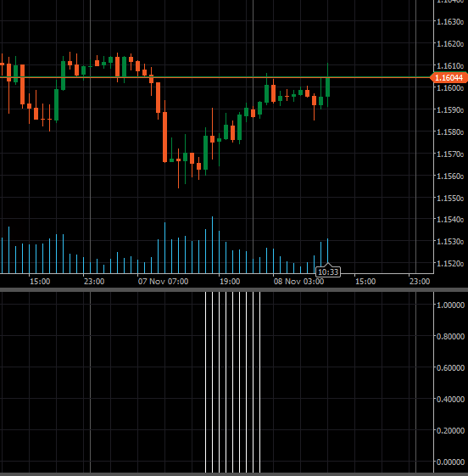Click the 1.1630 price axis label
The width and height of the screenshot is (468, 476).
[x=450, y=22]
